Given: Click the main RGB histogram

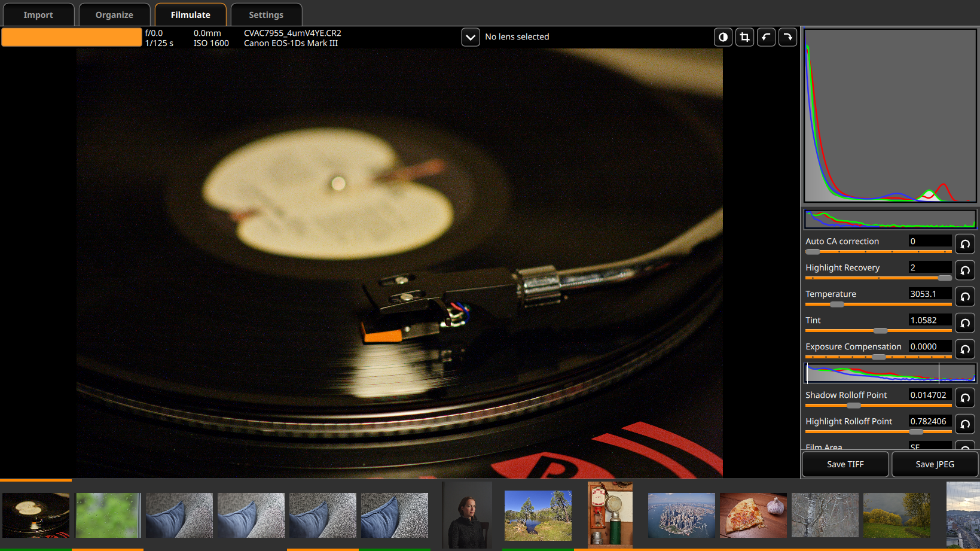Looking at the screenshot, I should [x=890, y=115].
